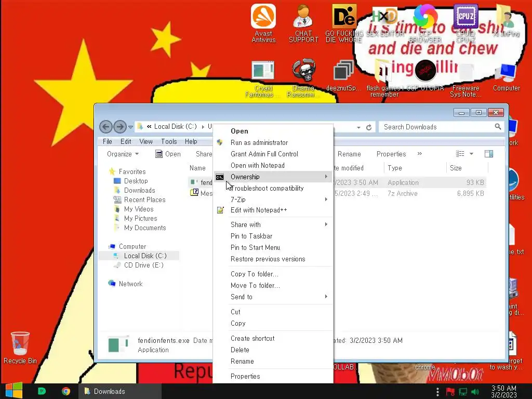This screenshot has width=532, height=399.
Task: Open the green chat app in taskbar
Action: pos(42,391)
